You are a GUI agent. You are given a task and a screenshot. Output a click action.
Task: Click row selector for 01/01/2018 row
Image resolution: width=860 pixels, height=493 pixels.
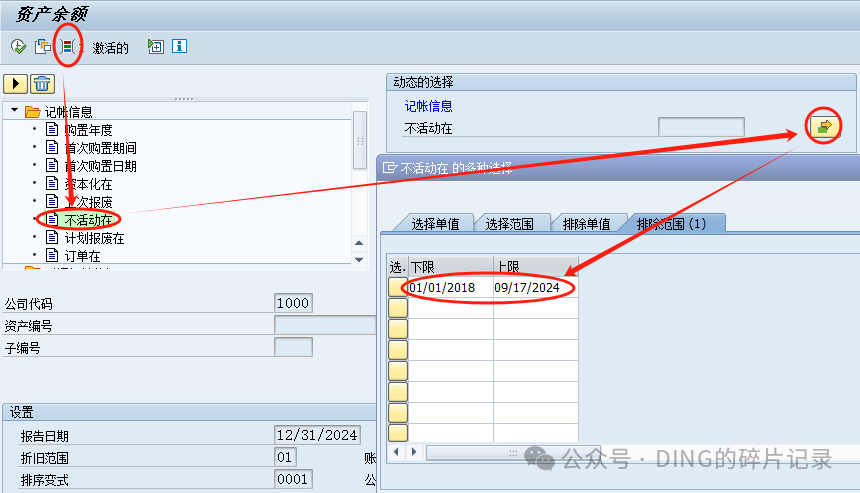[398, 287]
